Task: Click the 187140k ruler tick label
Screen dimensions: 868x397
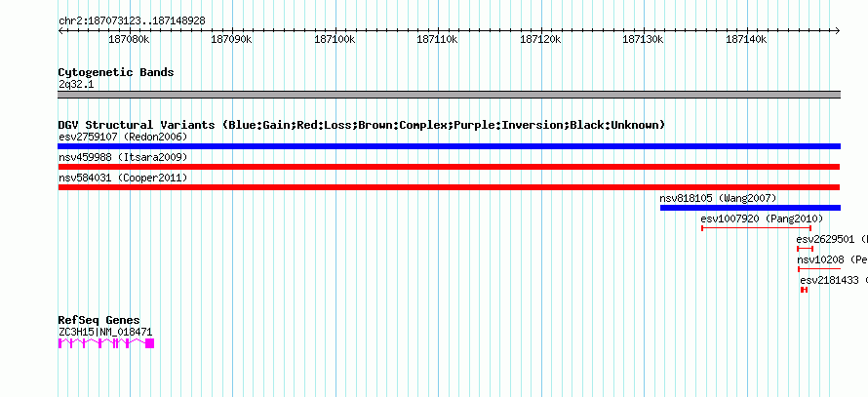Action: coord(746,40)
